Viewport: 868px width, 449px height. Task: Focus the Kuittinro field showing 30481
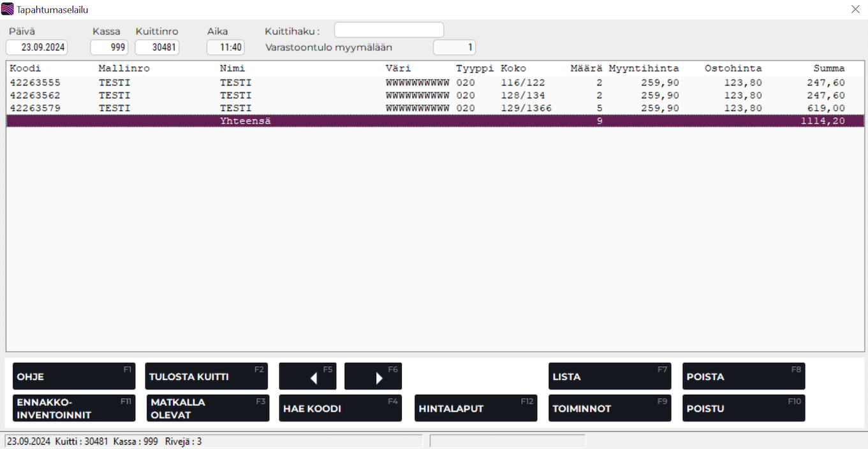(x=157, y=47)
